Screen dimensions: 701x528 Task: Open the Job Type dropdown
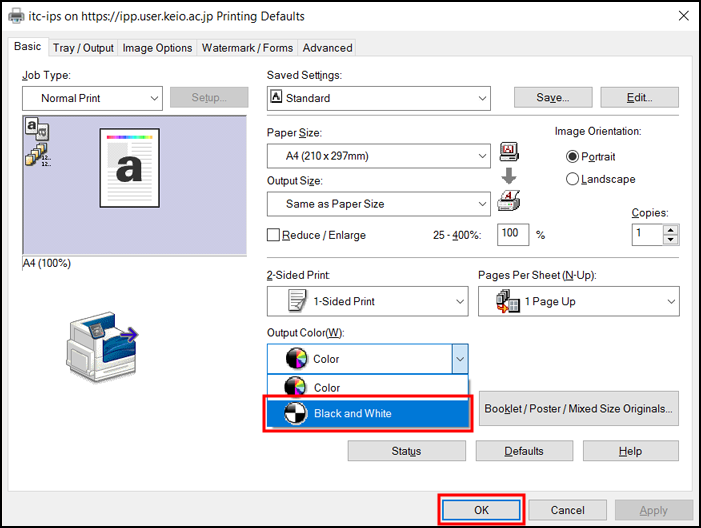92,98
